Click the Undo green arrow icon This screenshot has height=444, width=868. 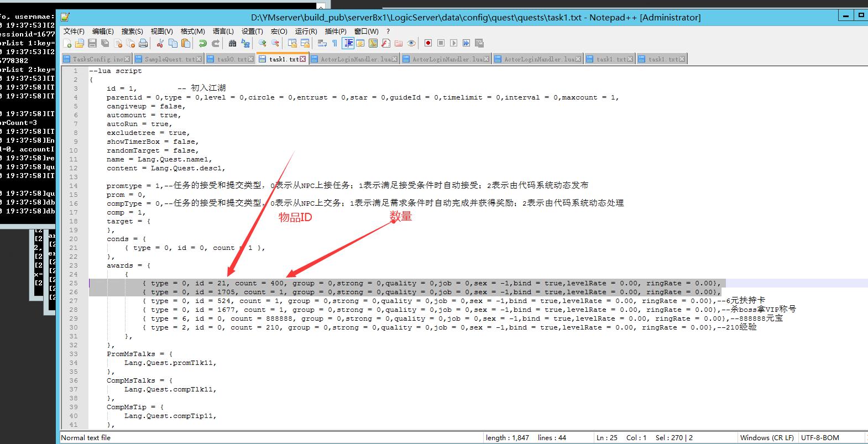203,43
